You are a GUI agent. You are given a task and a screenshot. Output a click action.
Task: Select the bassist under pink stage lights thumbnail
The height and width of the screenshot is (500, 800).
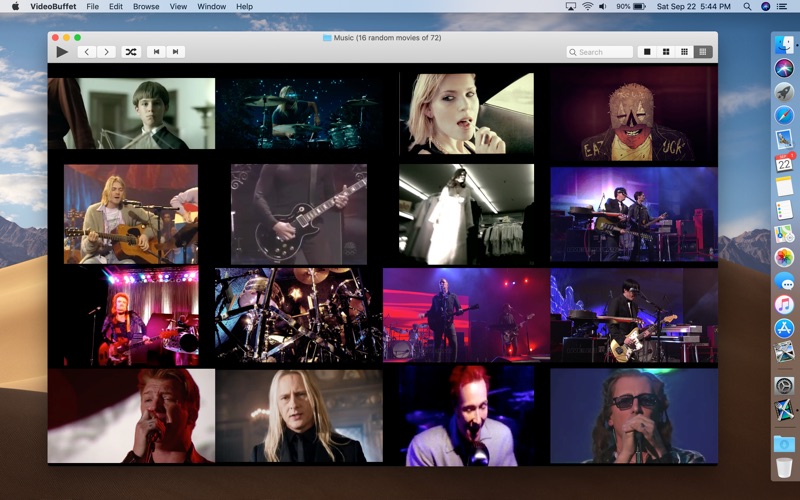pyautogui.click(x=131, y=316)
